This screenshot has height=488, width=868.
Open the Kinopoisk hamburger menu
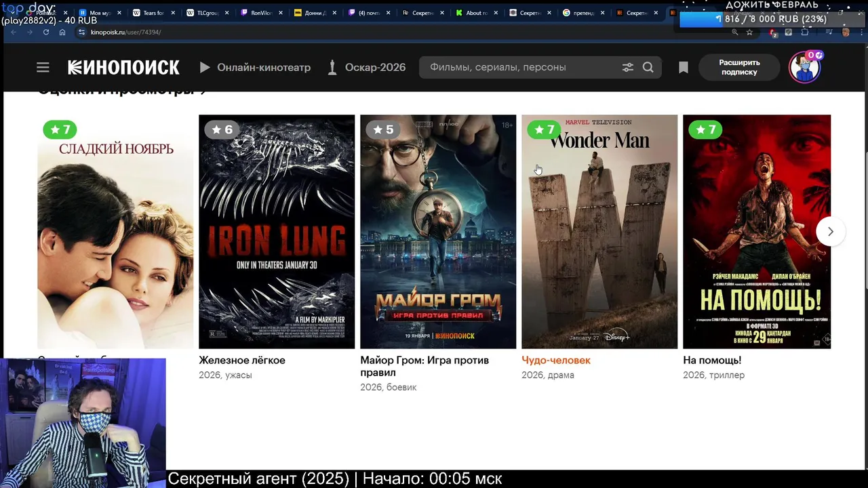(x=43, y=67)
